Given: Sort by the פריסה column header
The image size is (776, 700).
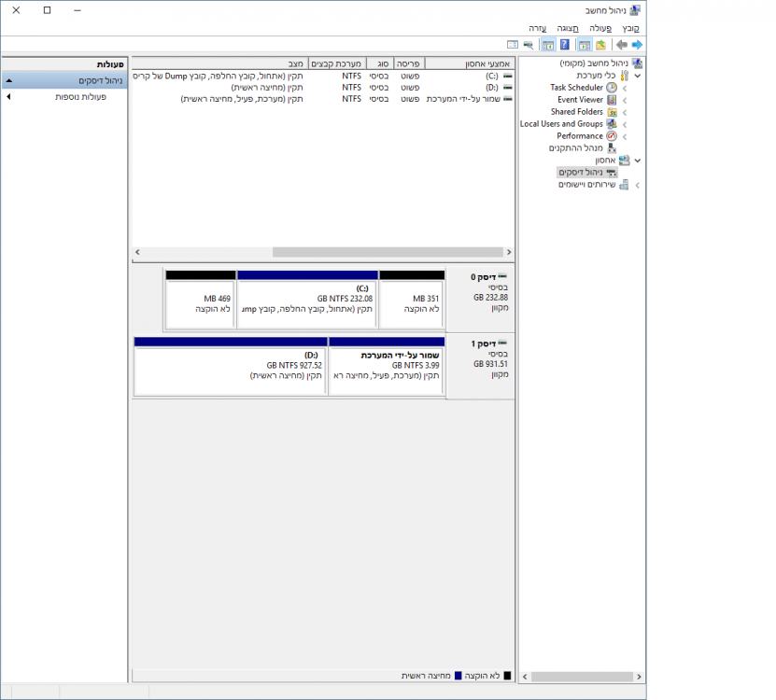Looking at the screenshot, I should click(409, 63).
